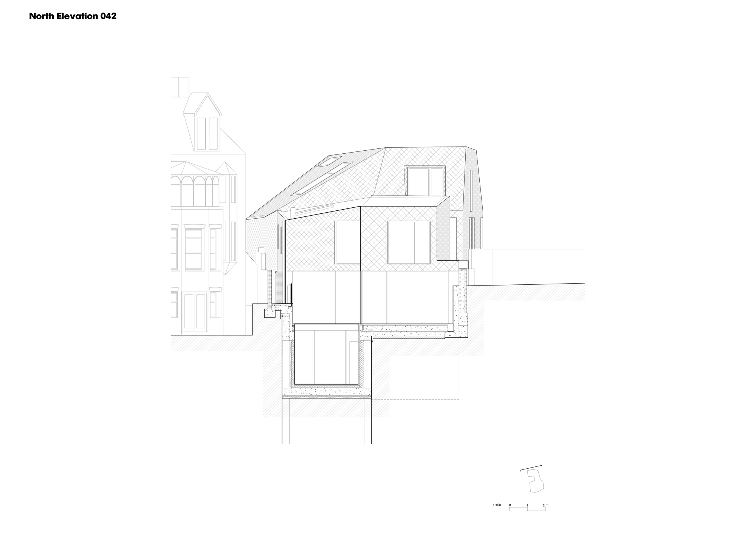Click the site plan key diagram

[x=532, y=478]
